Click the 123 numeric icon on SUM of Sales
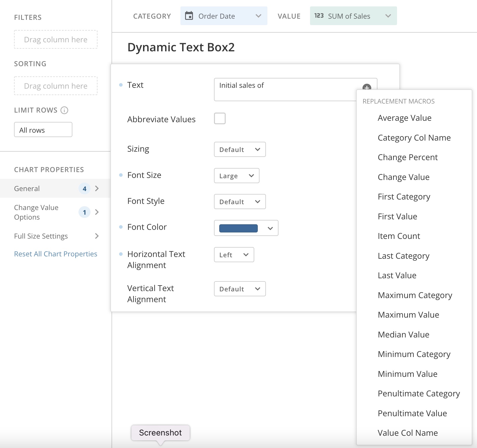The width and height of the screenshot is (477, 448). pyautogui.click(x=319, y=16)
